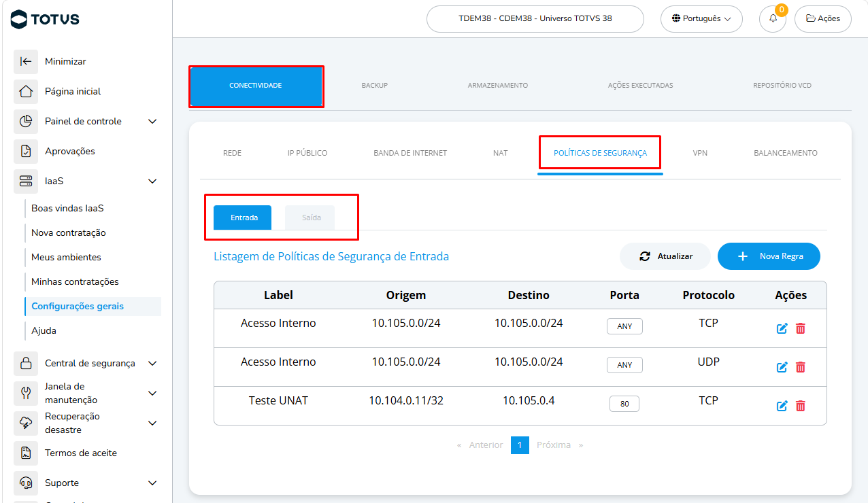Click the Nova Regra button
Screen dimensions: 868x503
click(769, 256)
